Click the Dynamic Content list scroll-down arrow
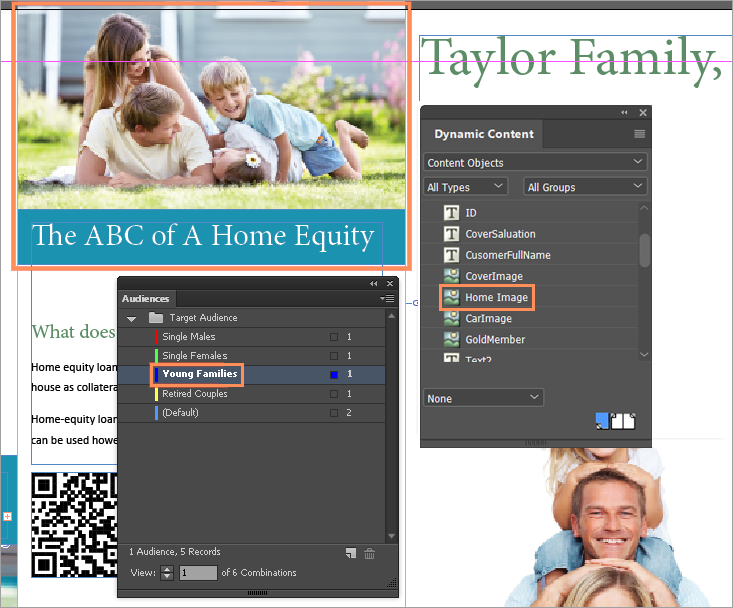 pos(644,354)
